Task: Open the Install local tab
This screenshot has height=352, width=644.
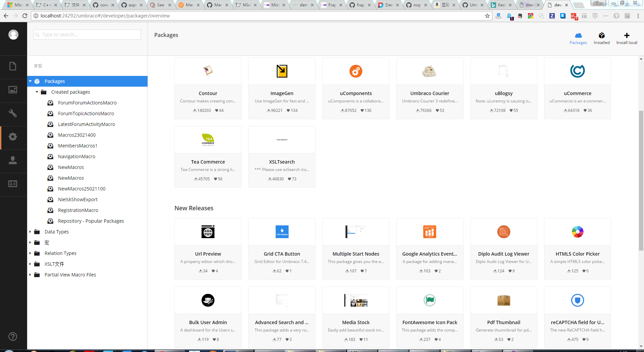Action: tap(627, 38)
